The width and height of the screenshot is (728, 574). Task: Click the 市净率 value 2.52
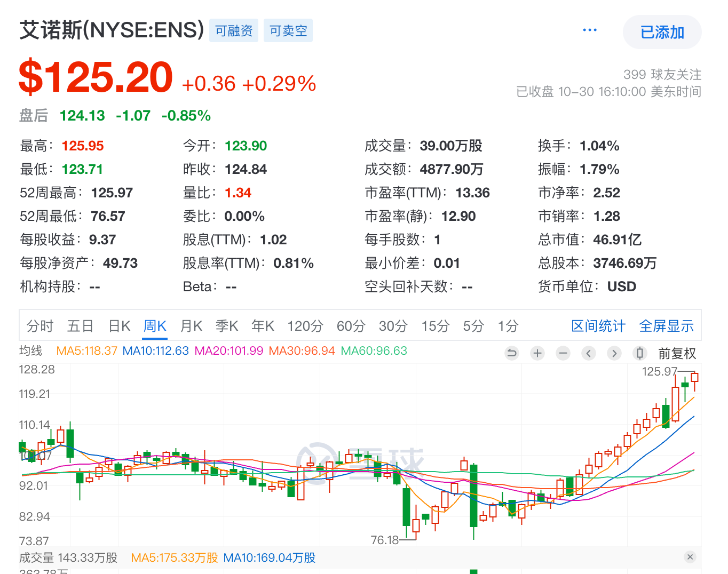607,193
